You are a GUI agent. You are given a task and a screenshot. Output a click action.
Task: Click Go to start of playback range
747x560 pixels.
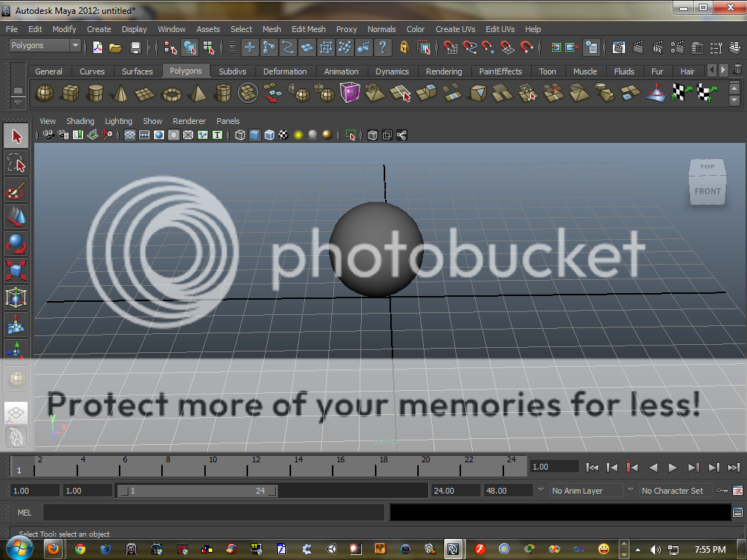593,467
